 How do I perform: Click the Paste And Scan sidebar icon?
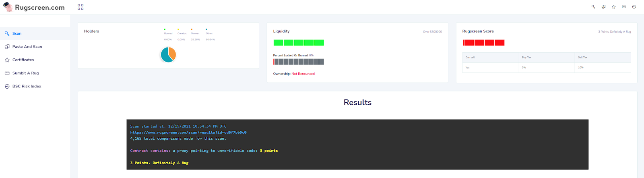tap(7, 47)
